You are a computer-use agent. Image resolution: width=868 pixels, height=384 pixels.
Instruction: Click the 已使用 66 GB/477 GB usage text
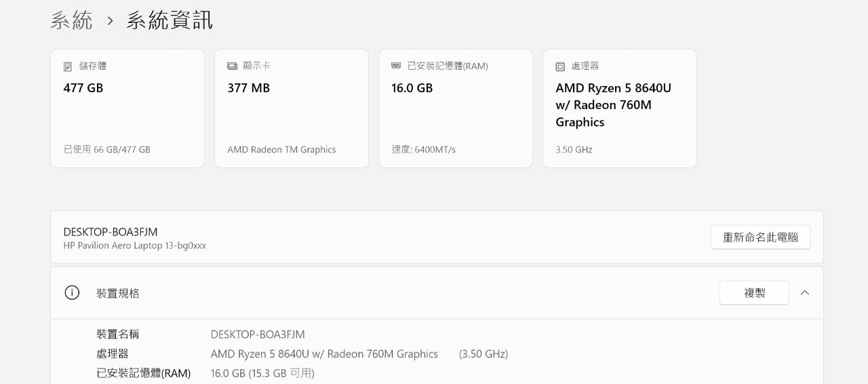click(x=107, y=150)
